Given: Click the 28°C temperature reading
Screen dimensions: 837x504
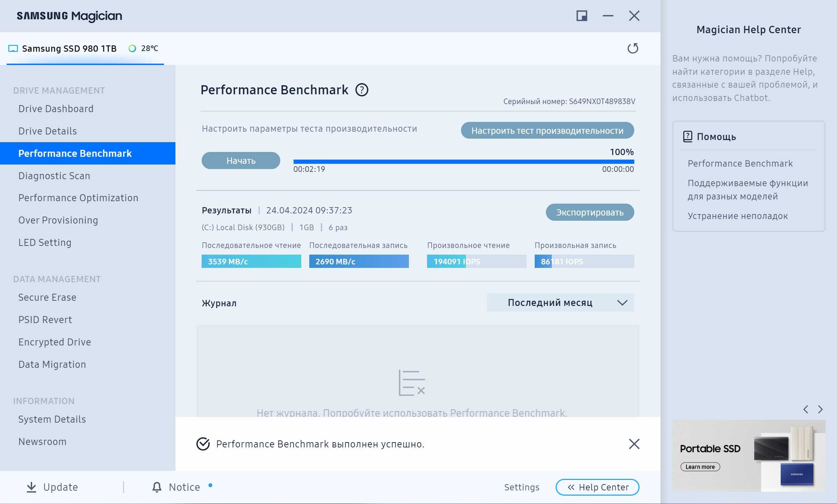Looking at the screenshot, I should (150, 49).
